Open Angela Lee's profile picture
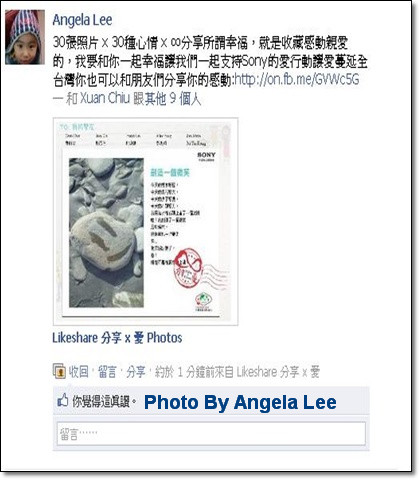This screenshot has width=420, height=480. tap(25, 37)
